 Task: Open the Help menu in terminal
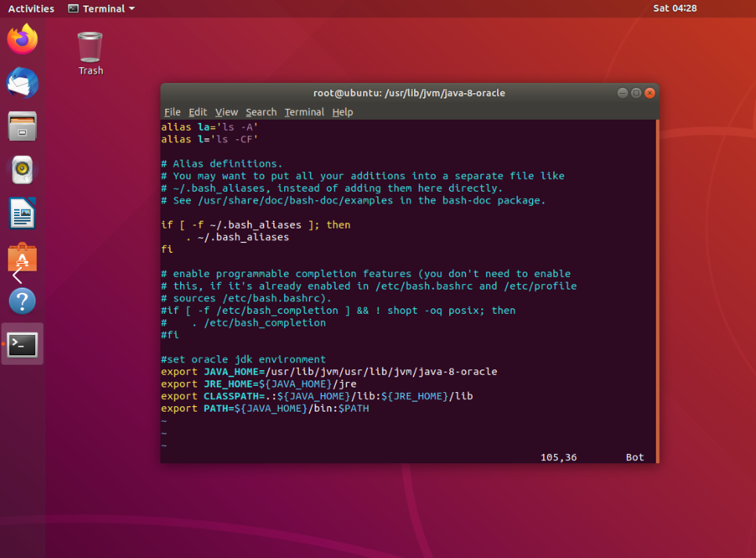[343, 112]
